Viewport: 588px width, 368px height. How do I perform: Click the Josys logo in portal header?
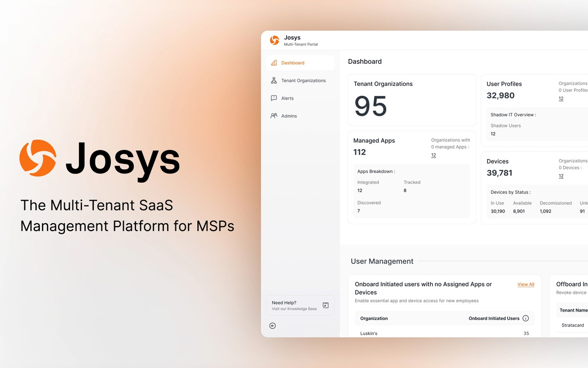pyautogui.click(x=274, y=40)
